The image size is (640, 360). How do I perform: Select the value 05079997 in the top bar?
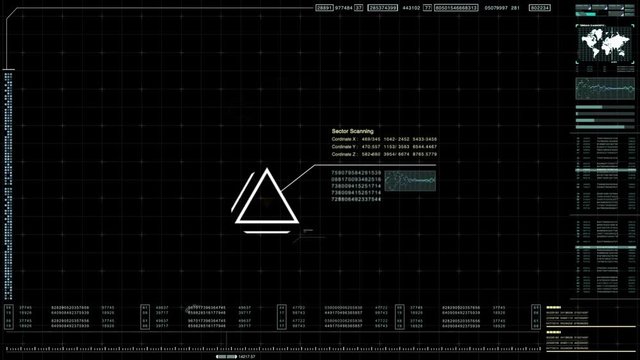[x=496, y=8]
